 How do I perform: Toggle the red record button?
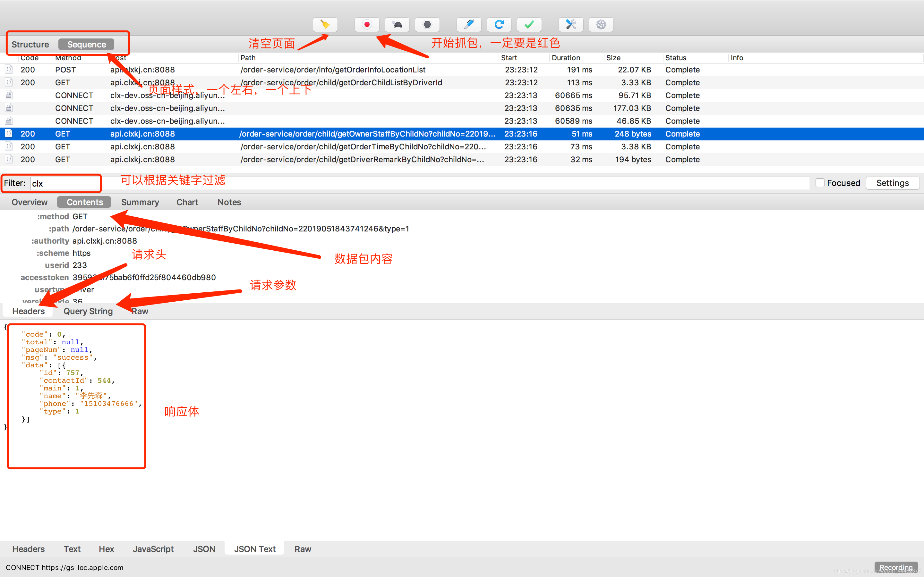(366, 25)
